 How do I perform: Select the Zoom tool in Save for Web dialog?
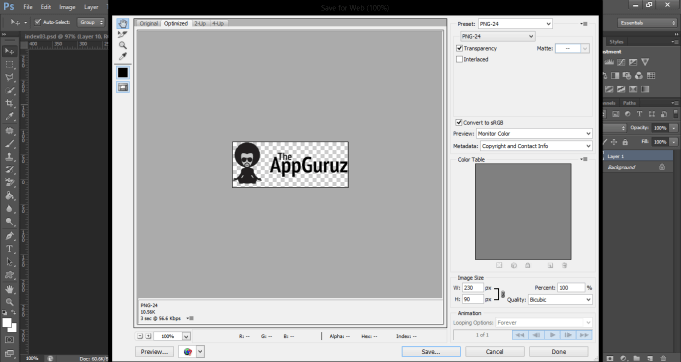point(123,45)
